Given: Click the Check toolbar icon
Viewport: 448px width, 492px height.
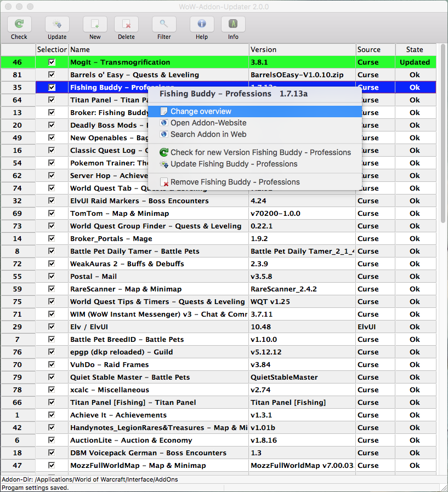Looking at the screenshot, I should point(19,24).
